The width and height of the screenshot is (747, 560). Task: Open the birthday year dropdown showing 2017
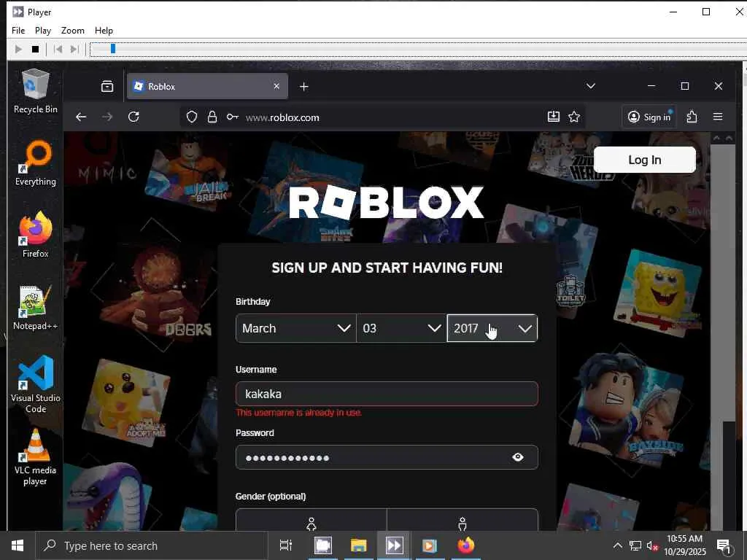492,328
